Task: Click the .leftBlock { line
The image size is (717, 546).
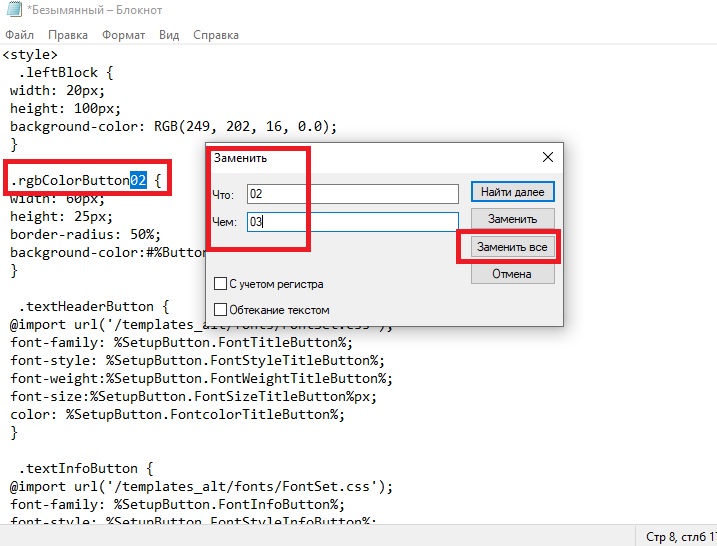Action: [66, 73]
